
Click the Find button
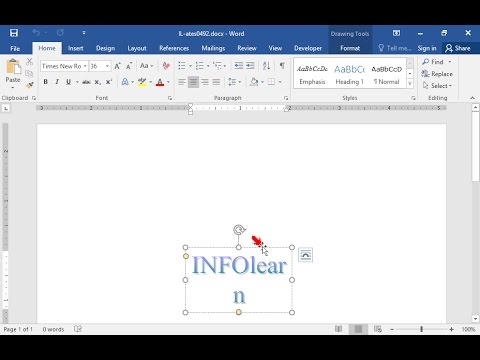(432, 62)
